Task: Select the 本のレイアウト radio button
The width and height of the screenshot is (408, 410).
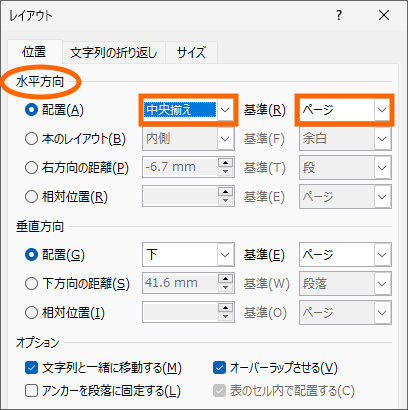Action: click(x=31, y=139)
